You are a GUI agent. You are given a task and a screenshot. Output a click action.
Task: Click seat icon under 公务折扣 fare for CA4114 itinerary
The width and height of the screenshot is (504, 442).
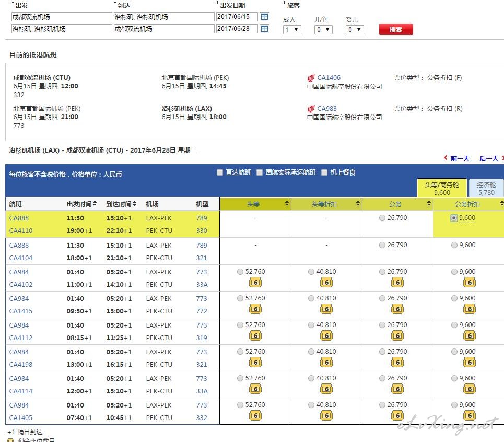tap(470, 389)
